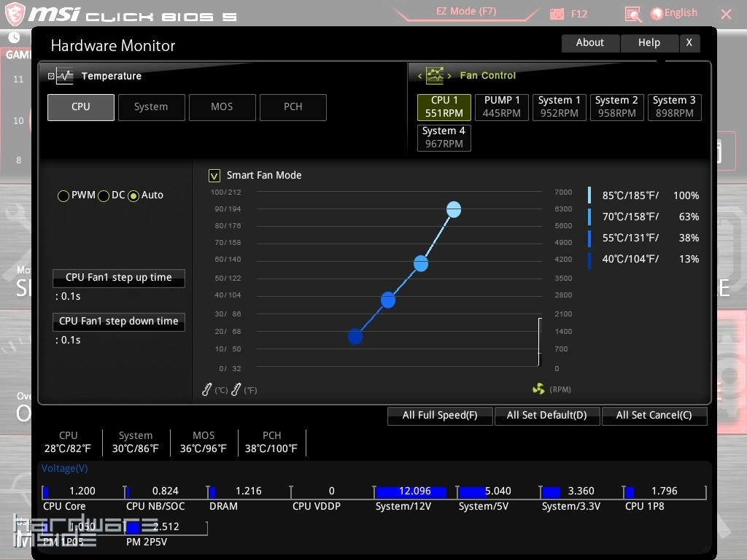Click the Fan Control chart icon
747x560 pixels.
pos(435,75)
